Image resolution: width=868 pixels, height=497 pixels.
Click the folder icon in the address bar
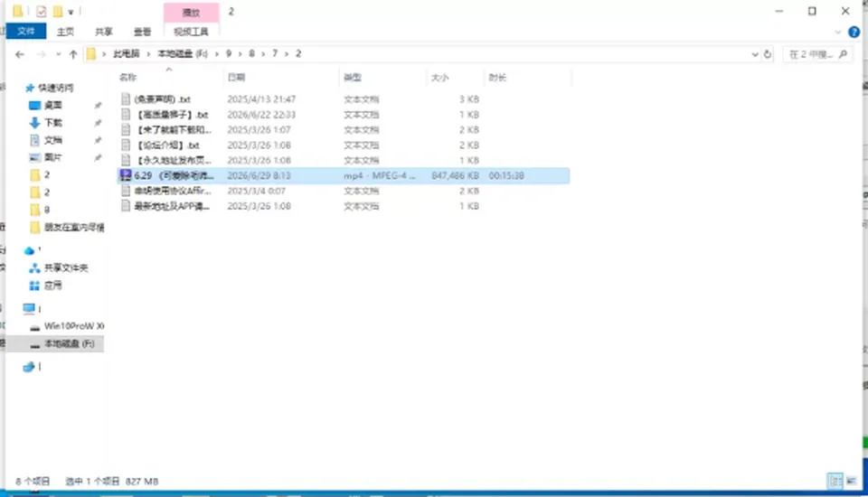click(91, 53)
